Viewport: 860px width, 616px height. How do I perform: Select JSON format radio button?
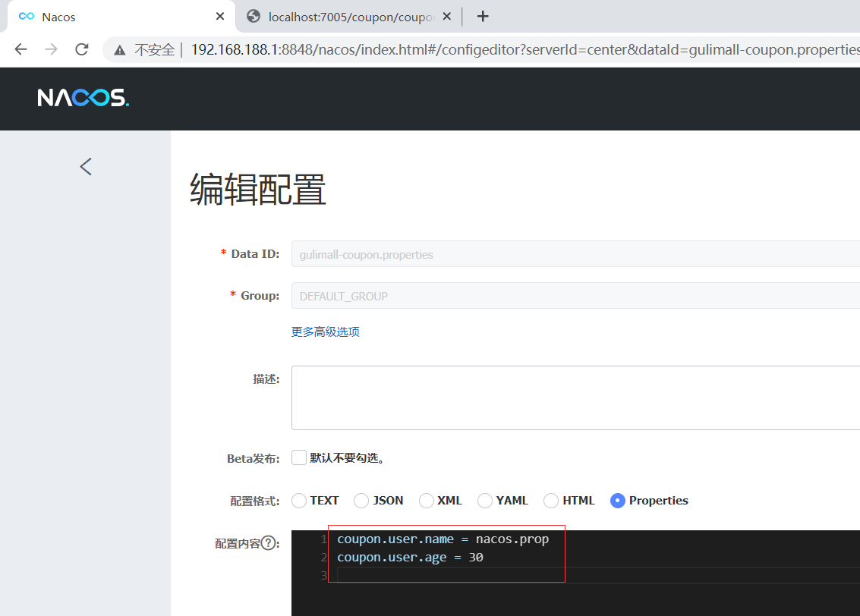click(x=361, y=501)
